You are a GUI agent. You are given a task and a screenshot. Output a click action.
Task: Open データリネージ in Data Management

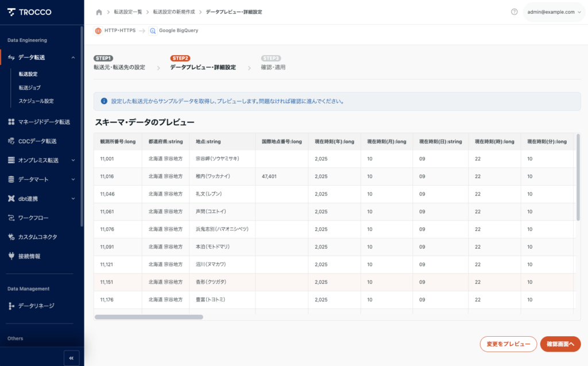36,306
